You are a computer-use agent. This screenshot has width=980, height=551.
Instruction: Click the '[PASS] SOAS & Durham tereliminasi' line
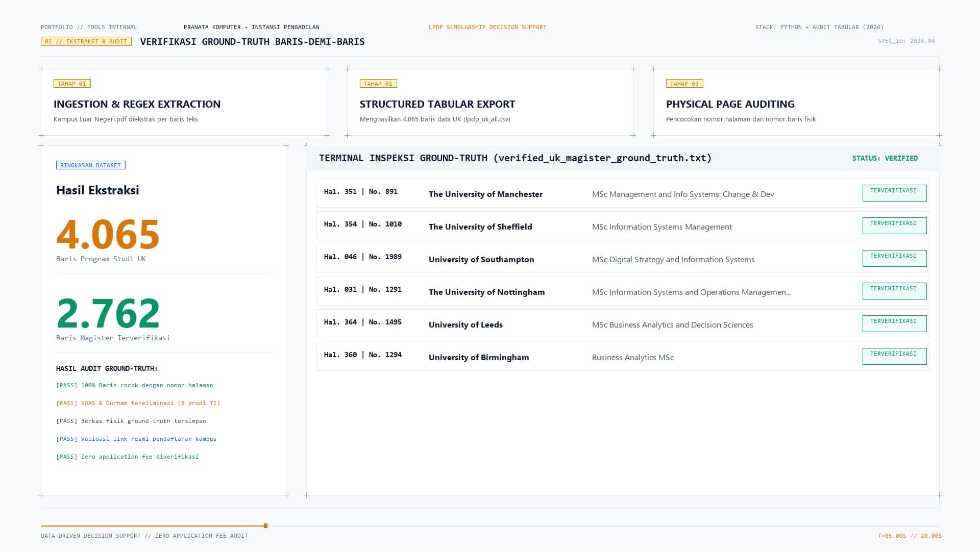click(x=138, y=403)
